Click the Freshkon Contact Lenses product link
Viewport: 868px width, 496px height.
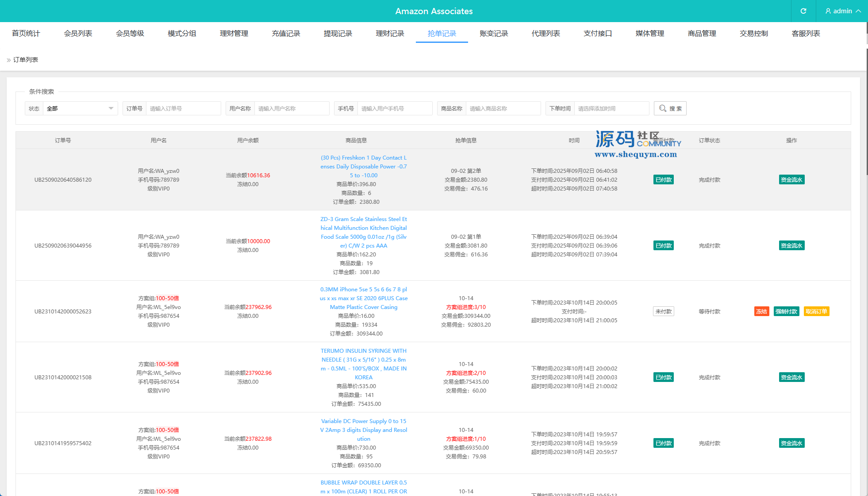[363, 167]
